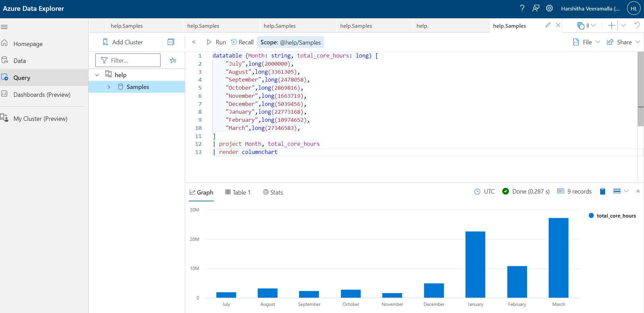
Task: Click the January bar in chart
Action: click(475, 265)
